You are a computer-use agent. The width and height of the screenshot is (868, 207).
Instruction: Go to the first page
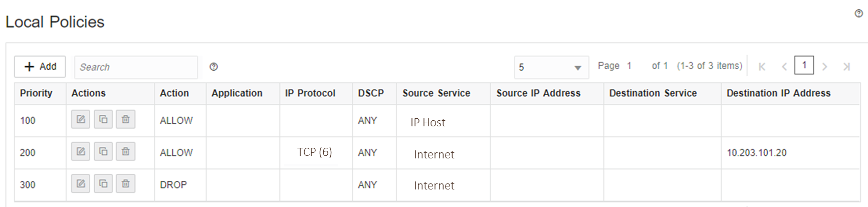click(762, 67)
